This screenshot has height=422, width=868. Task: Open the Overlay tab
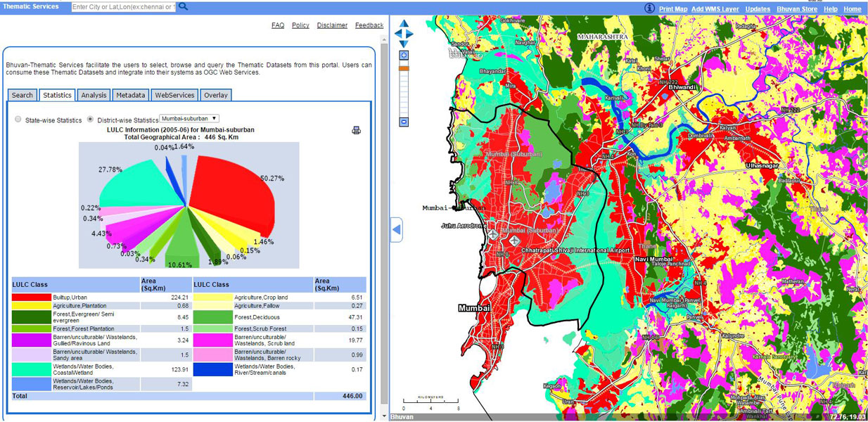point(215,95)
